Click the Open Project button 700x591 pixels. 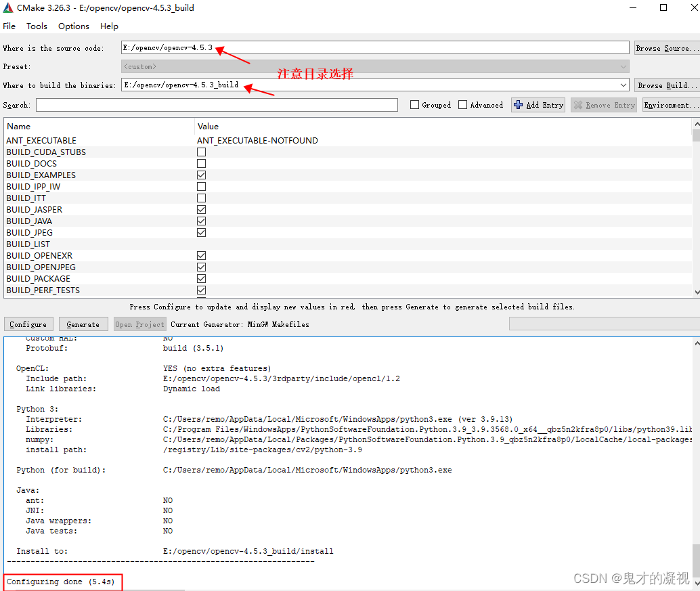139,324
